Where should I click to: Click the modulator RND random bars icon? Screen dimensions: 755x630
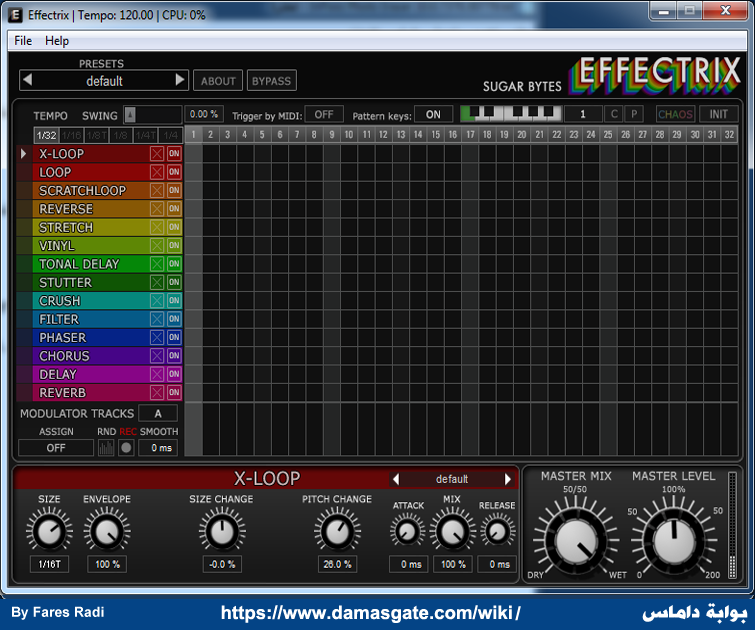(x=106, y=448)
